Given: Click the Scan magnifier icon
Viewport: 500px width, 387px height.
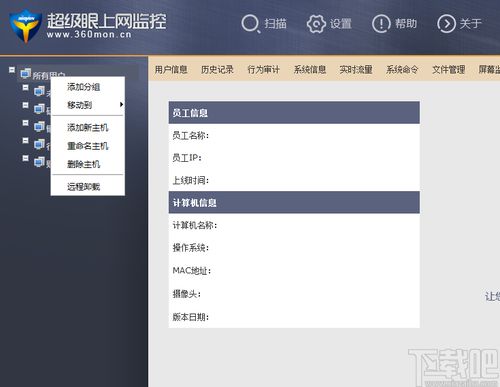Looking at the screenshot, I should (250, 24).
